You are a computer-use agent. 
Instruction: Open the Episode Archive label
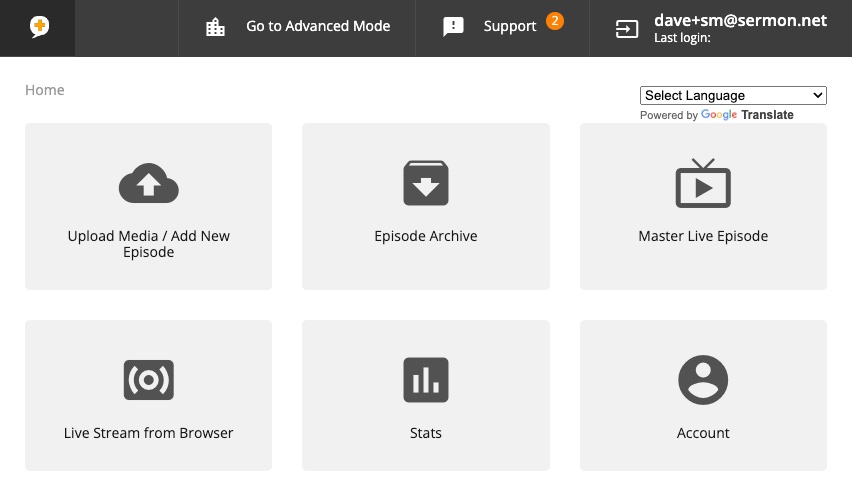point(426,236)
